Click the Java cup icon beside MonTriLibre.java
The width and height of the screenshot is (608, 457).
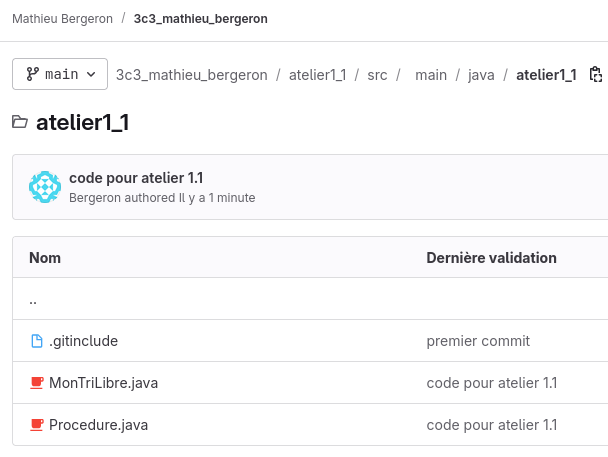37,383
